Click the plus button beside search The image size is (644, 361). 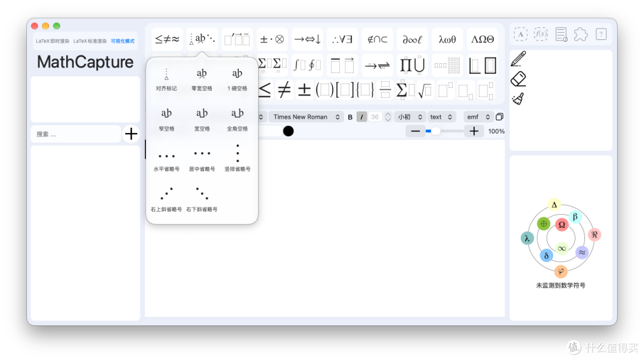tap(131, 134)
